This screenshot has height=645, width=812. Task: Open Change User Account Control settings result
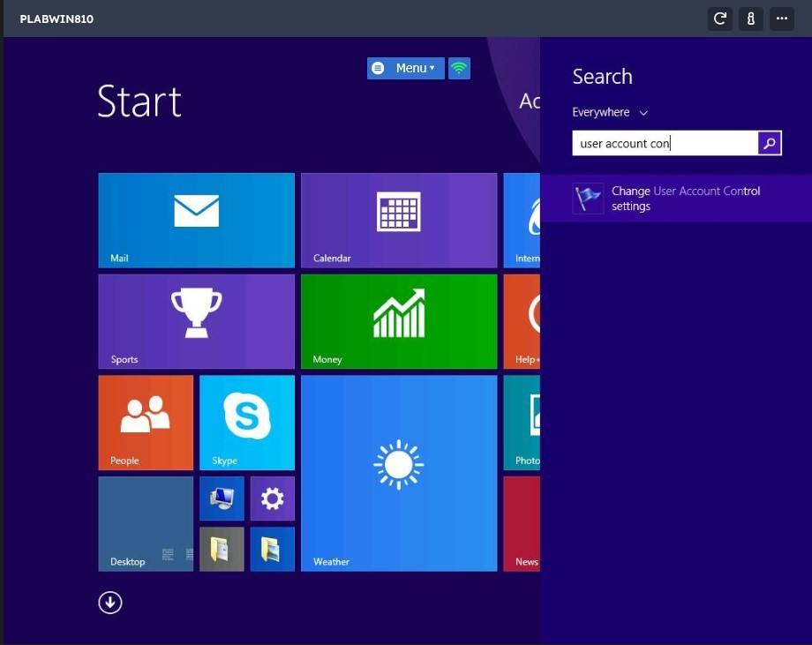[x=676, y=199]
